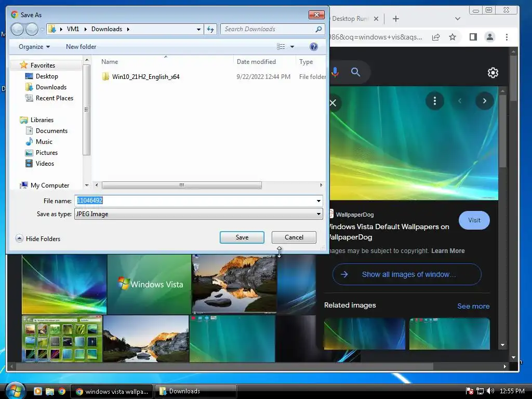Click the refresh button next to address bar
Viewport: 532px width, 399px height.
coord(210,29)
